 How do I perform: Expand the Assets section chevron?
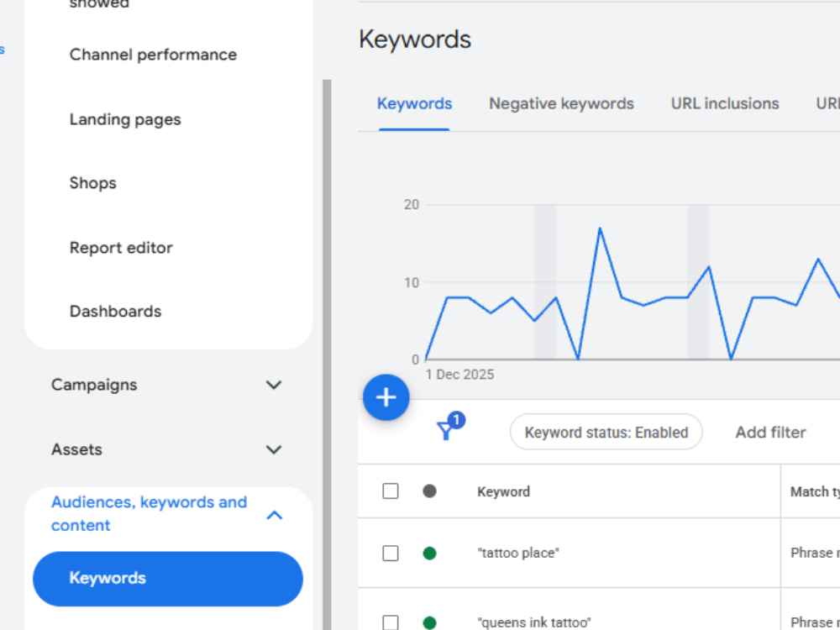click(x=274, y=449)
